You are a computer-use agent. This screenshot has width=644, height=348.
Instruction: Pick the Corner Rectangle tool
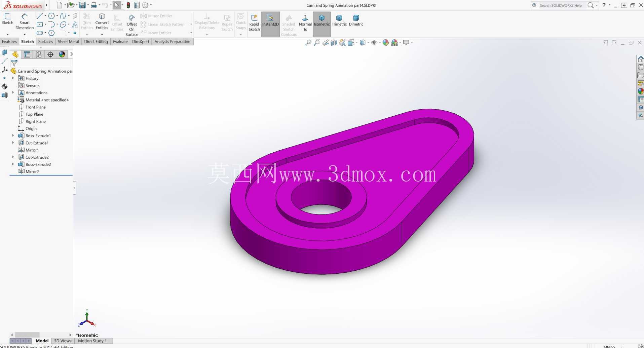click(40, 24)
